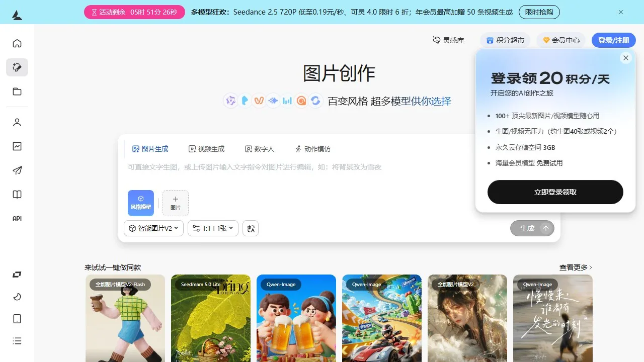Click the 风格模型 style model tile

[141, 203]
